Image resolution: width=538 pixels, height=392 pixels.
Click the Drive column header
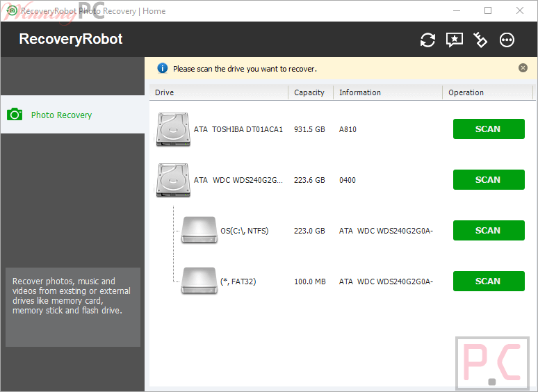219,92
